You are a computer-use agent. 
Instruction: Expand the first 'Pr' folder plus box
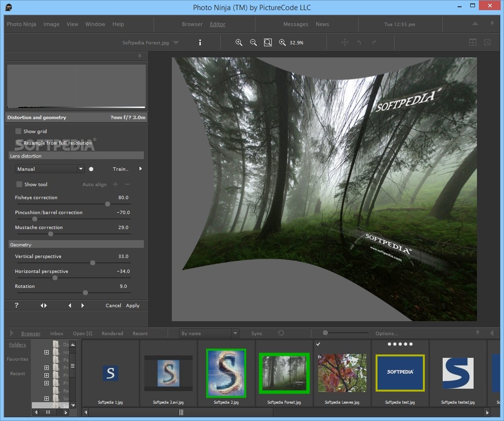pyautogui.click(x=47, y=367)
